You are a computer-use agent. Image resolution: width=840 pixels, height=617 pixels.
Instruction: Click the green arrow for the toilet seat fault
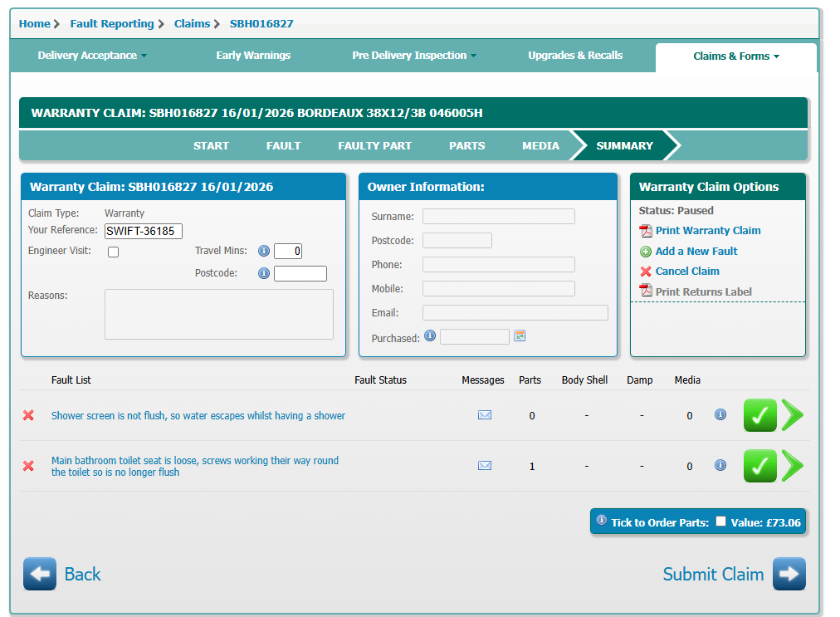point(793,465)
